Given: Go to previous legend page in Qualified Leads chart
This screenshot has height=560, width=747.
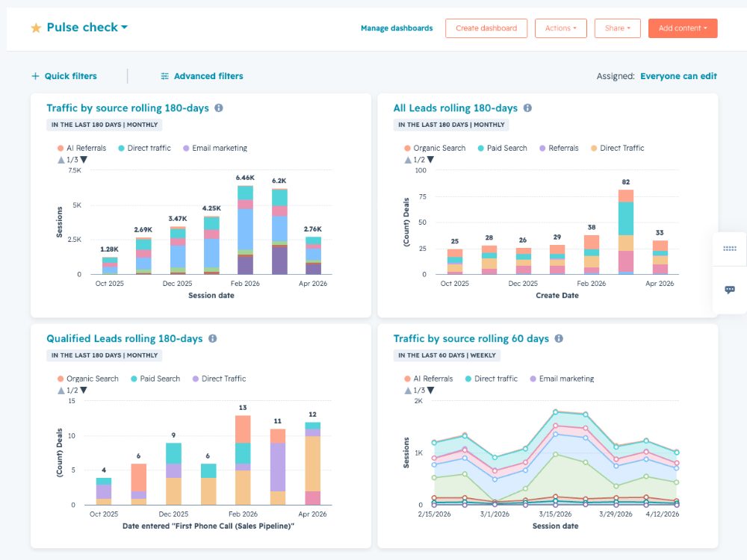Looking at the screenshot, I should click(61, 391).
